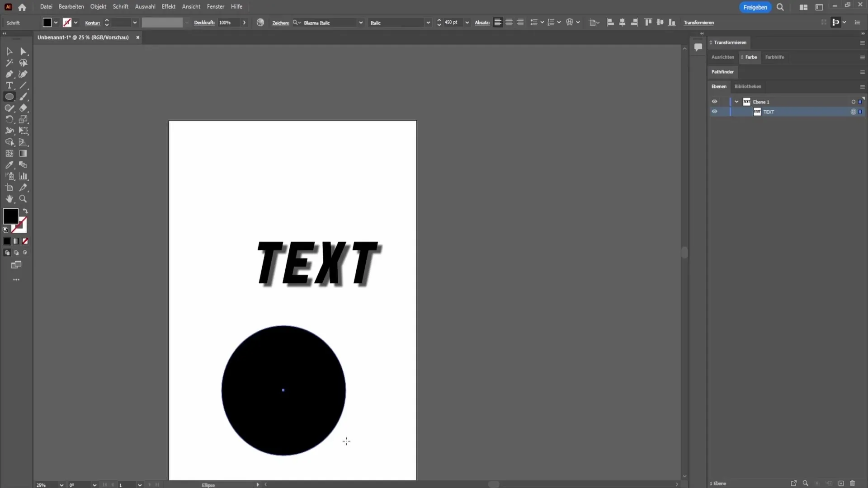Swap fill and stroke colors
Image resolution: width=868 pixels, height=488 pixels.
(25, 211)
